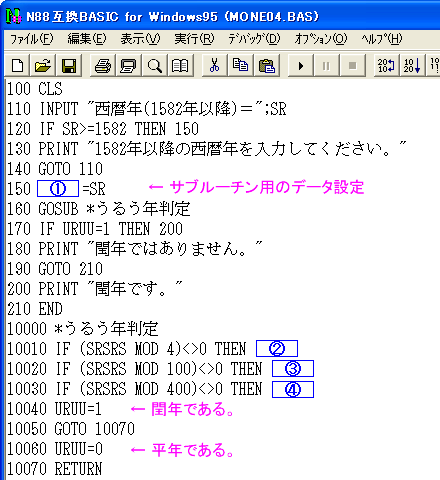Click the pause execution button
The image size is (440, 480).
326,66
